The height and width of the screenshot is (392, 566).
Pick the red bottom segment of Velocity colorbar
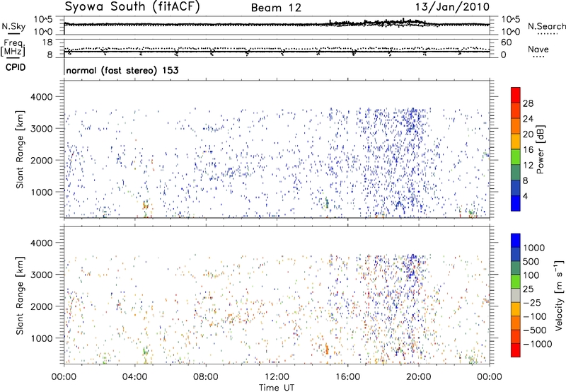(x=516, y=350)
